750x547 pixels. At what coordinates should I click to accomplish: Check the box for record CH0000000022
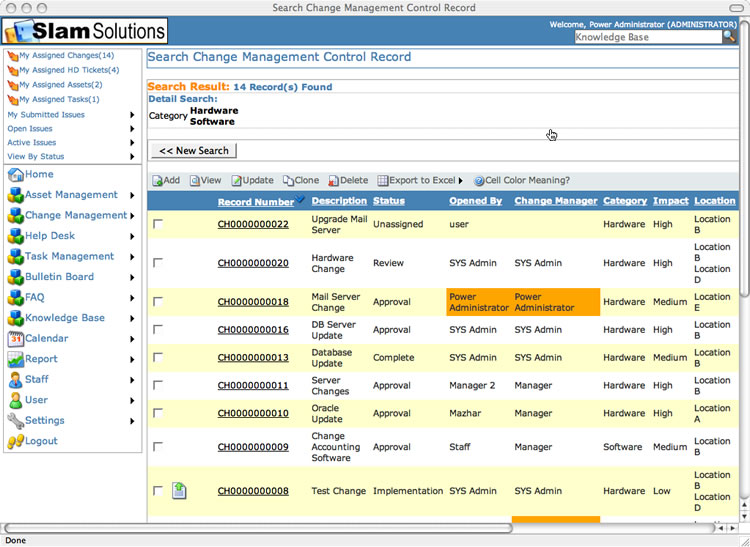158,224
